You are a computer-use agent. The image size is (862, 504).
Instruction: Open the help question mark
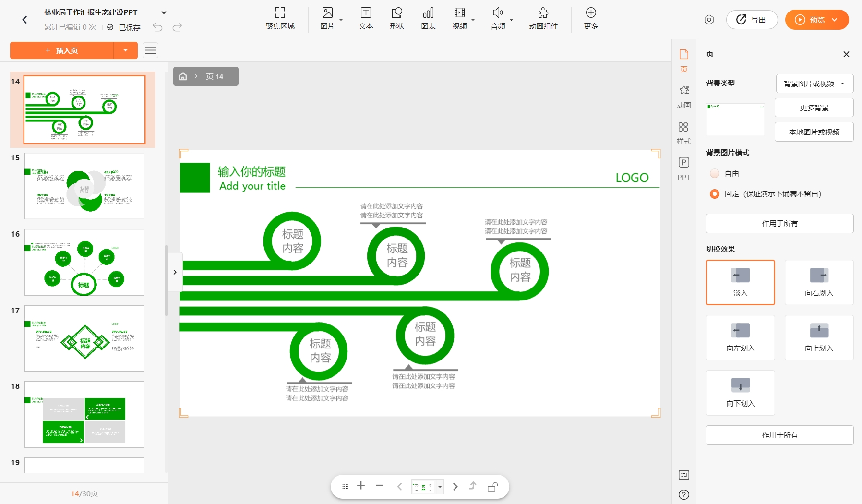(684, 495)
